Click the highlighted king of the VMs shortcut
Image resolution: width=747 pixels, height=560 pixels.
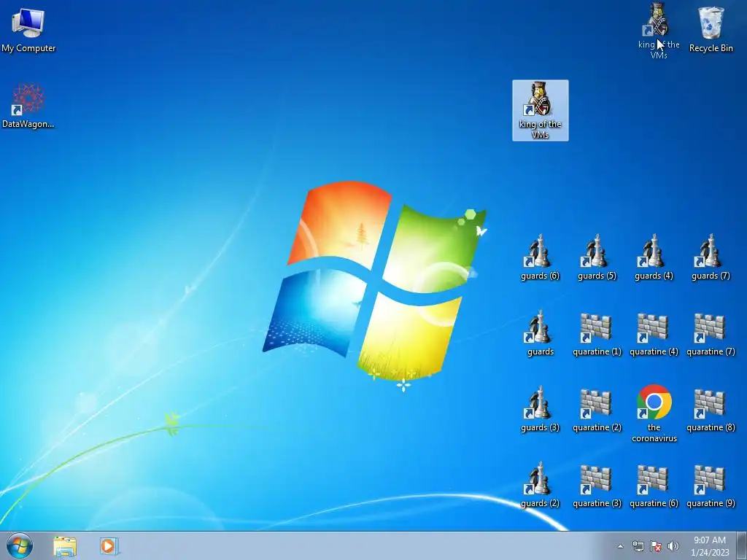click(x=541, y=111)
